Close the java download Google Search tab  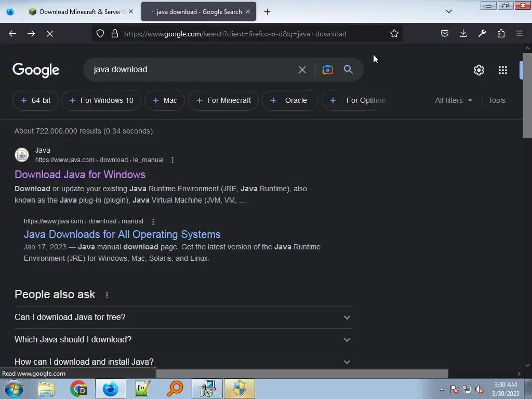click(x=248, y=11)
